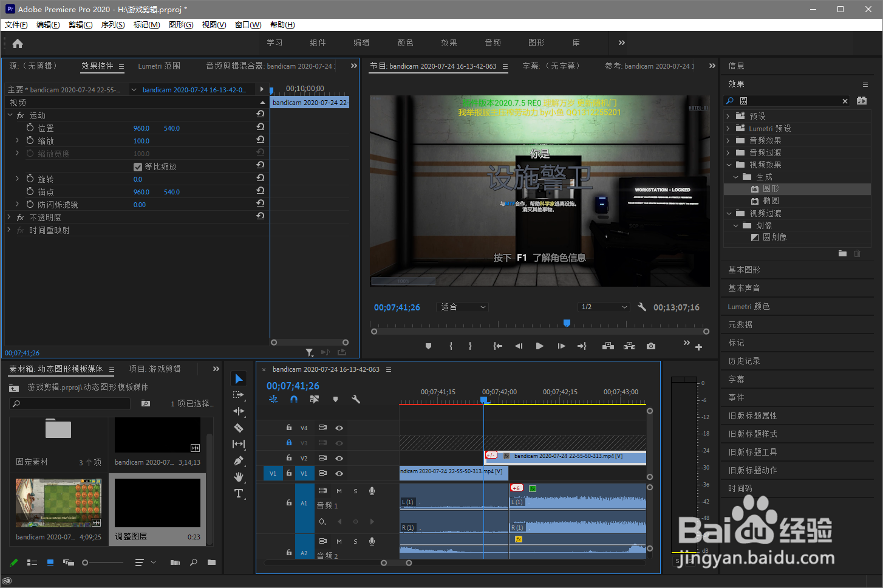Toggle V2 track output eye

(339, 458)
